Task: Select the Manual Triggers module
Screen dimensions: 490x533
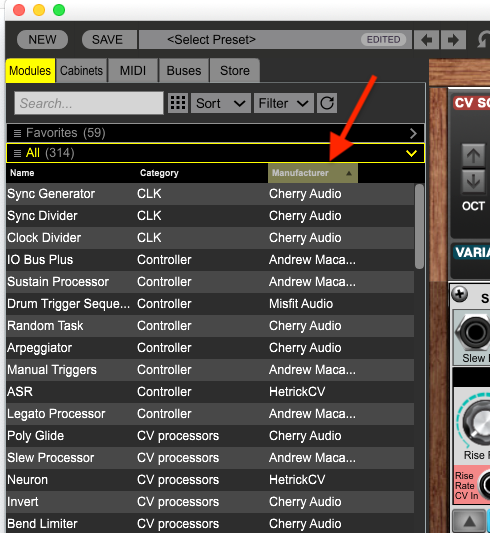Action: click(210, 370)
